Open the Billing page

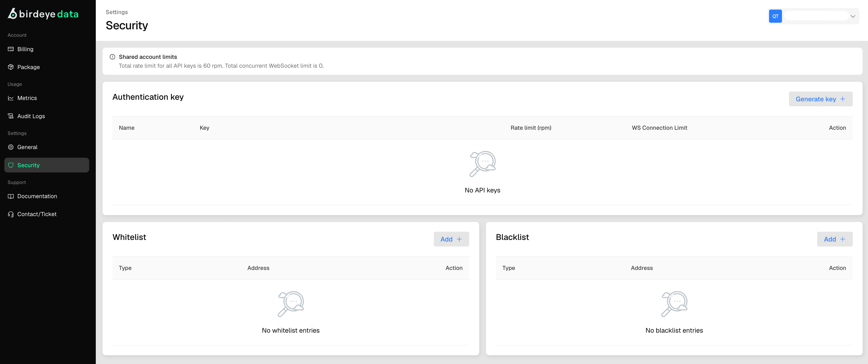tap(47, 49)
